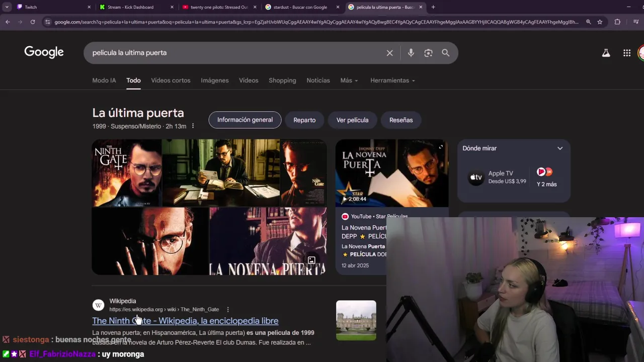Open The Ninth Gate Wikipedia link
644x362 pixels.
tap(185, 321)
